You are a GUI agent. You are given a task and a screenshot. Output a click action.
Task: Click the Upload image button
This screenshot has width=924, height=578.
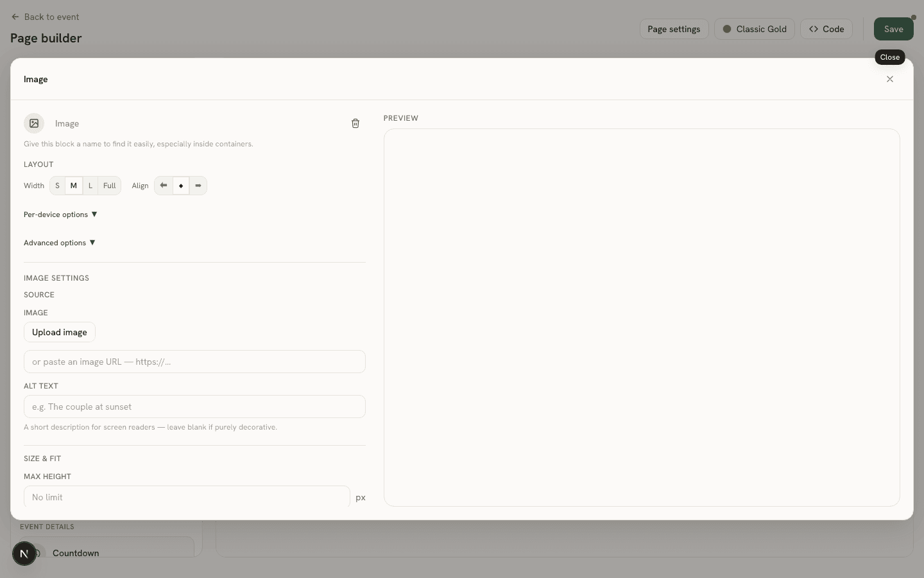(60, 332)
